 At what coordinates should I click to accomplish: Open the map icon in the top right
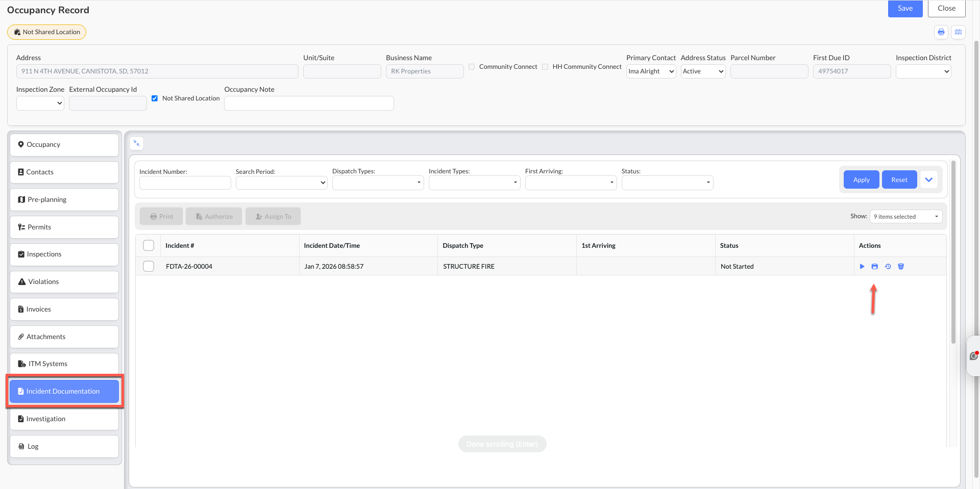pyautogui.click(x=959, y=32)
